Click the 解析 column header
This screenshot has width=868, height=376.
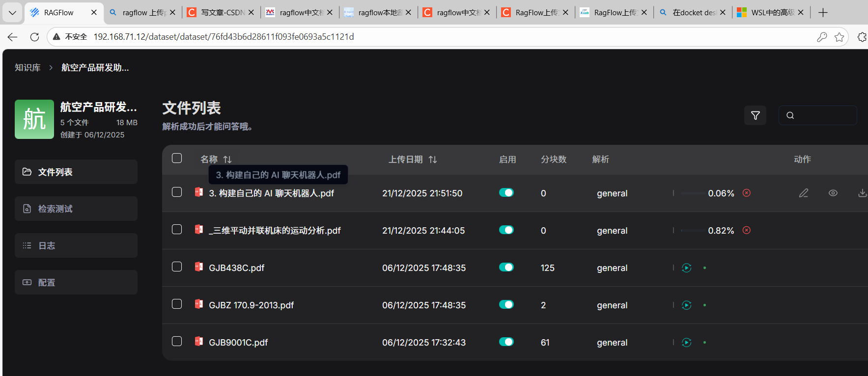click(x=601, y=160)
